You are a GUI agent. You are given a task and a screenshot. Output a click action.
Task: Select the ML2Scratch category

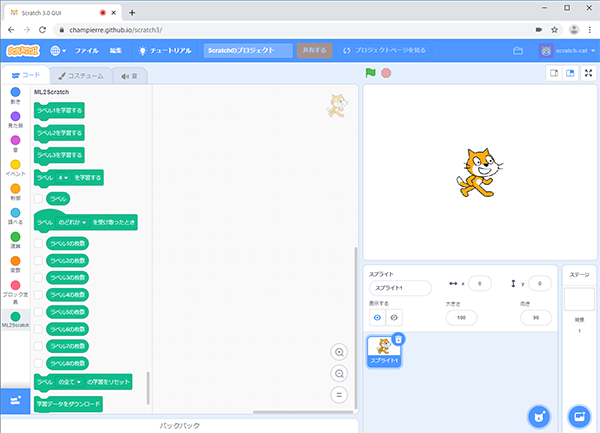point(15,320)
